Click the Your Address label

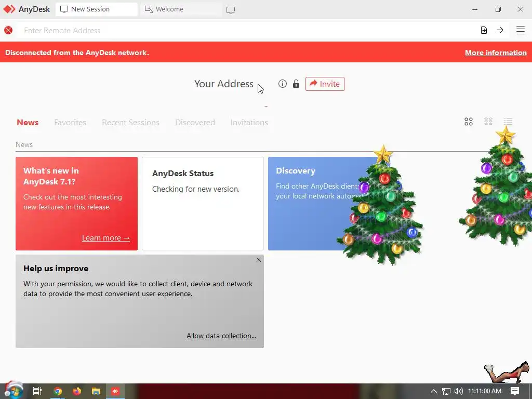coord(223,84)
